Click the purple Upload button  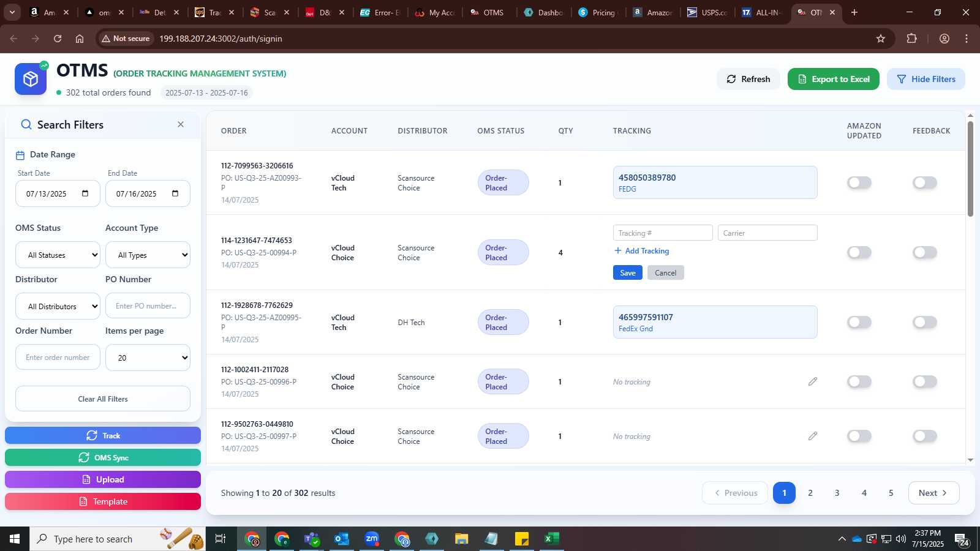coord(103,479)
